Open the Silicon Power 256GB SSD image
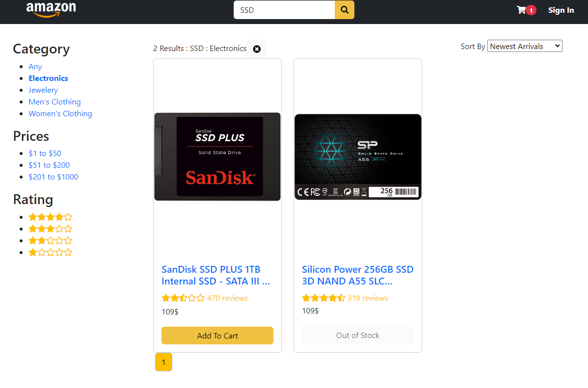 click(x=358, y=156)
